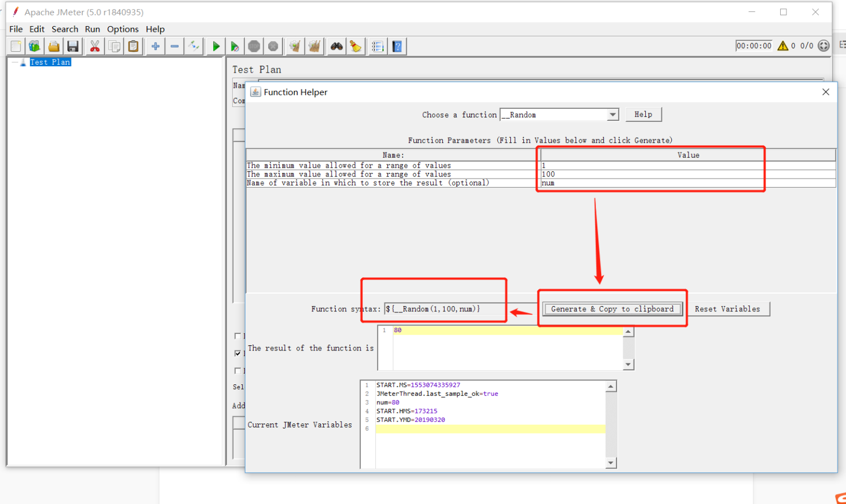
Task: Click the 0/0 thread count indicator
Action: click(807, 46)
